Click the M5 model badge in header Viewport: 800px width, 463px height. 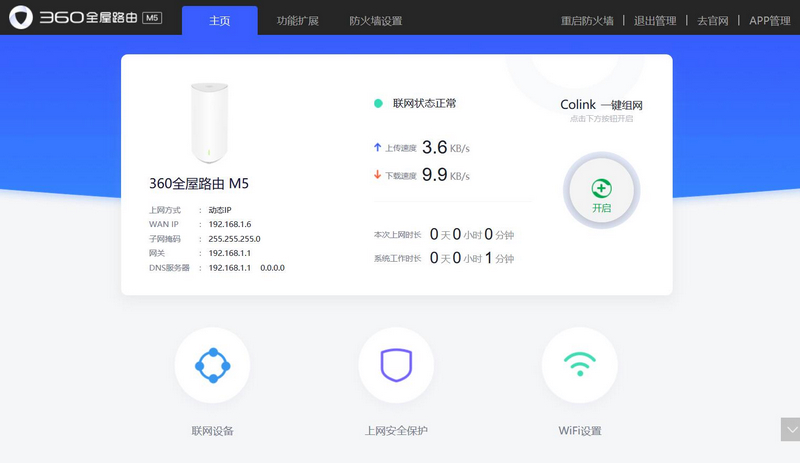click(x=152, y=18)
